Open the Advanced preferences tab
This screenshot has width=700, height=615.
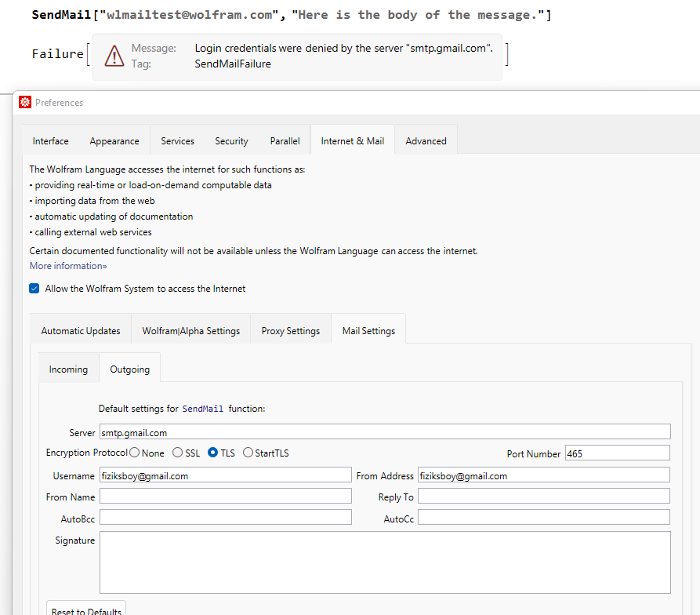[426, 141]
